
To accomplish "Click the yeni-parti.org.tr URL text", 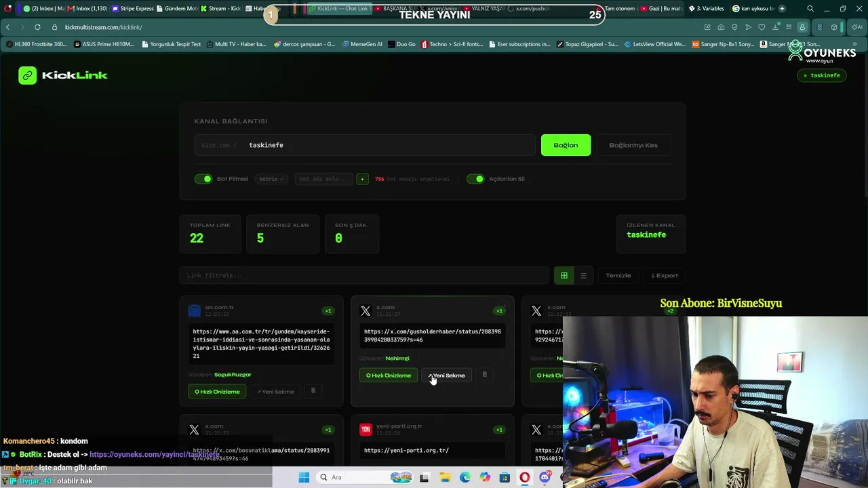I will coord(406,451).
